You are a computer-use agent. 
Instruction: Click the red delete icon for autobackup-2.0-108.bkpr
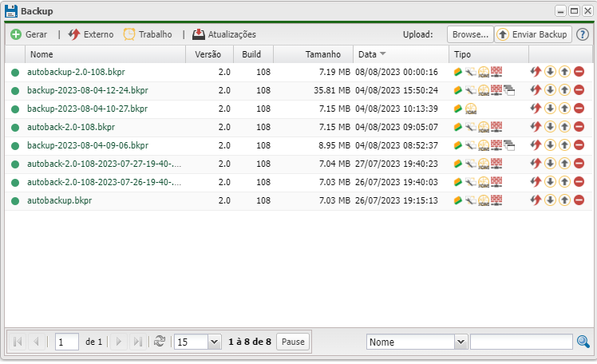(x=579, y=72)
